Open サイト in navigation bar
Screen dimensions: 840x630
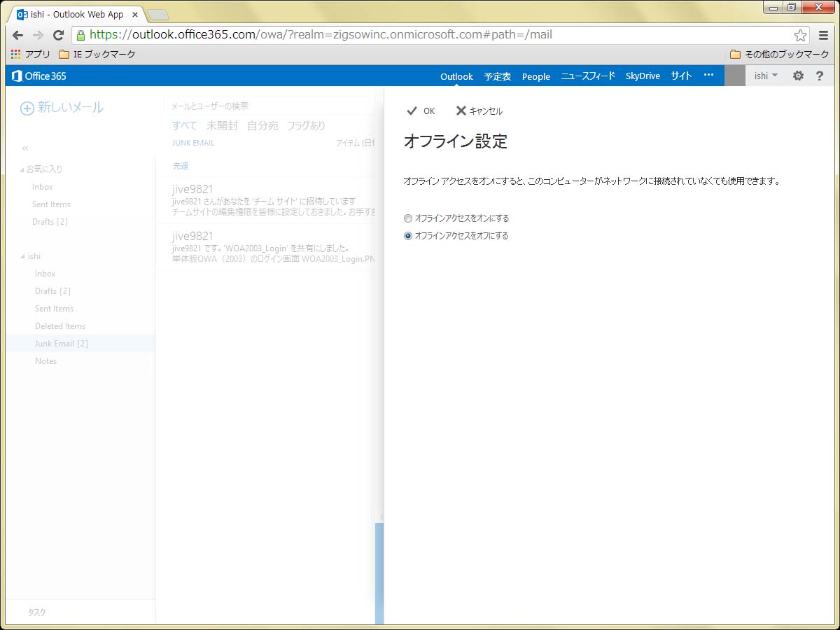(681, 76)
